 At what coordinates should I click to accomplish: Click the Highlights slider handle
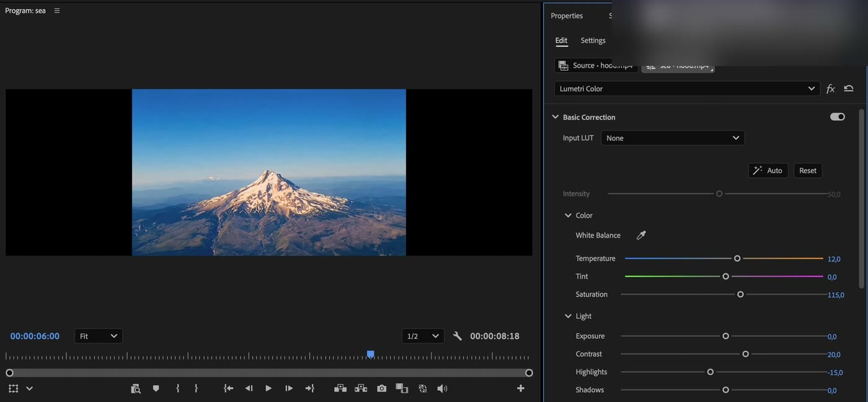[711, 372]
